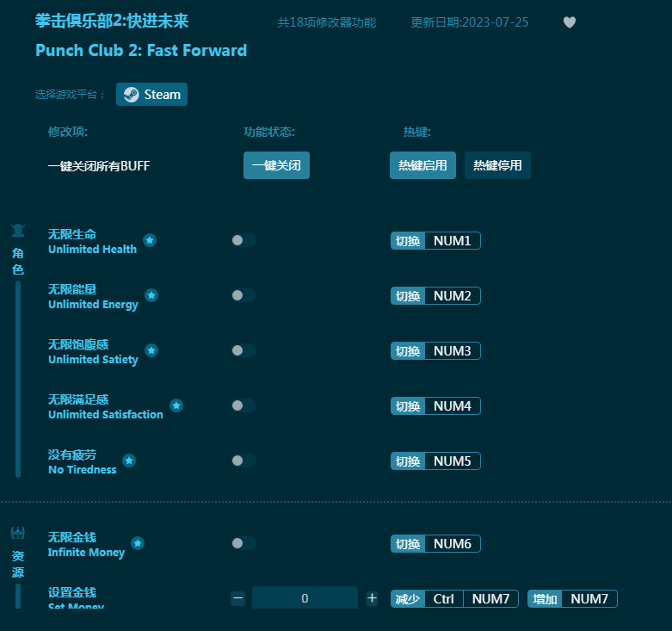
Task: Click minus stepper for Set Money
Action: click(x=237, y=598)
